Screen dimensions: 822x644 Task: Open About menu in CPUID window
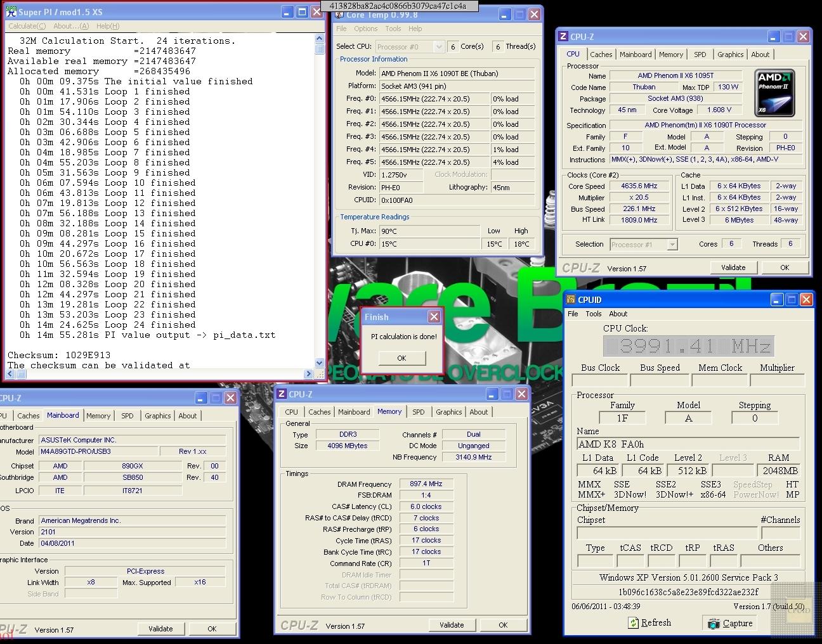pos(618,314)
